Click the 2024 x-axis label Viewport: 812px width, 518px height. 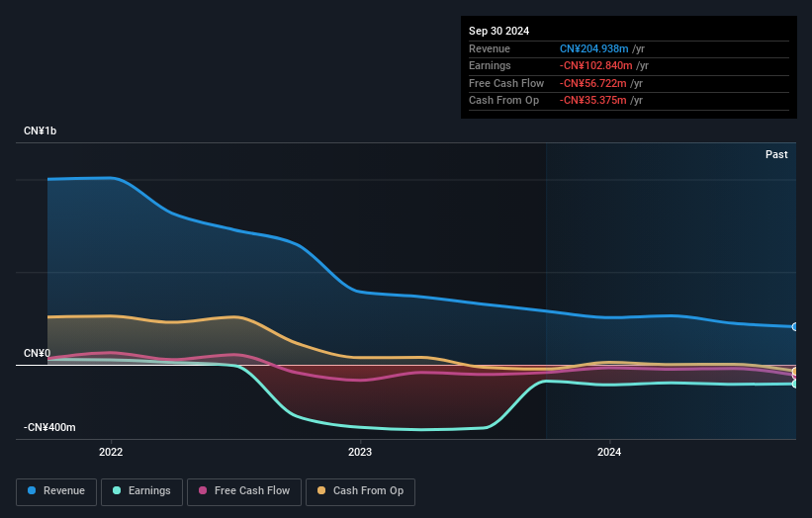coord(609,453)
